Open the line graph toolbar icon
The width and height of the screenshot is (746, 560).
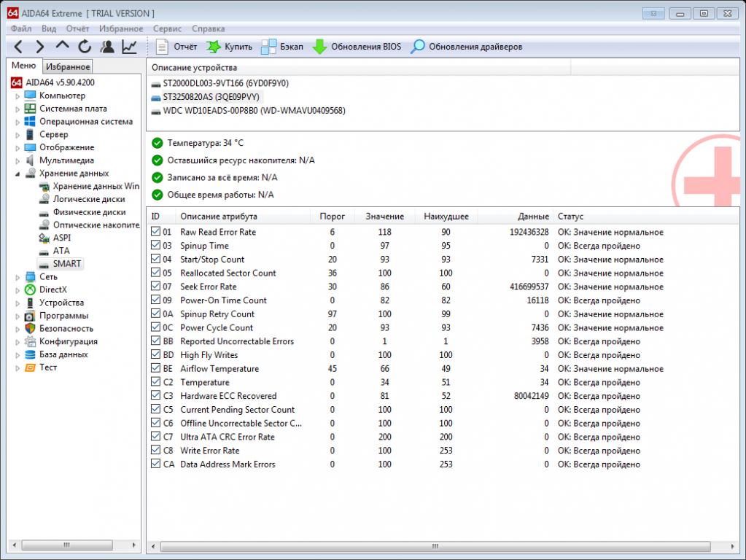click(129, 47)
